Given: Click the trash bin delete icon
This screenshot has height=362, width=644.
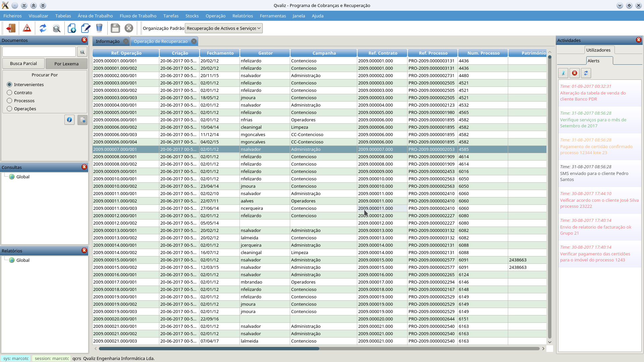Looking at the screenshot, I should (x=99, y=28).
